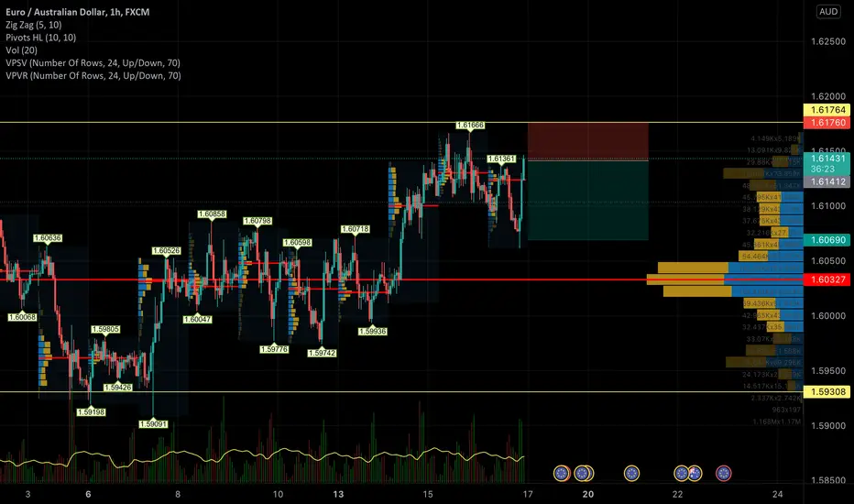Click the Australian flag economic event icon
Viewport: 854px width, 504px height.
[694, 473]
